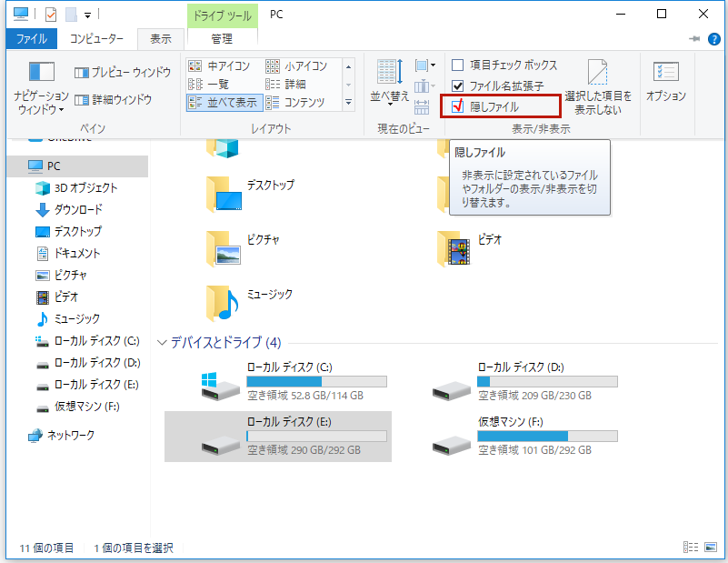This screenshot has height=563, width=728.
Task: Toggle the プレビュー ウィンドウ pane
Action: tap(123, 72)
